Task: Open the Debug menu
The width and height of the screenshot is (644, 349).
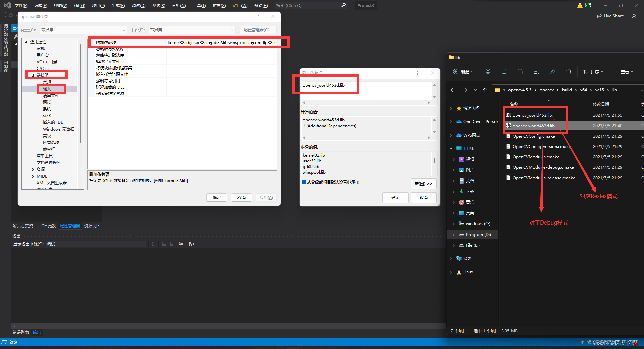Action: click(139, 5)
